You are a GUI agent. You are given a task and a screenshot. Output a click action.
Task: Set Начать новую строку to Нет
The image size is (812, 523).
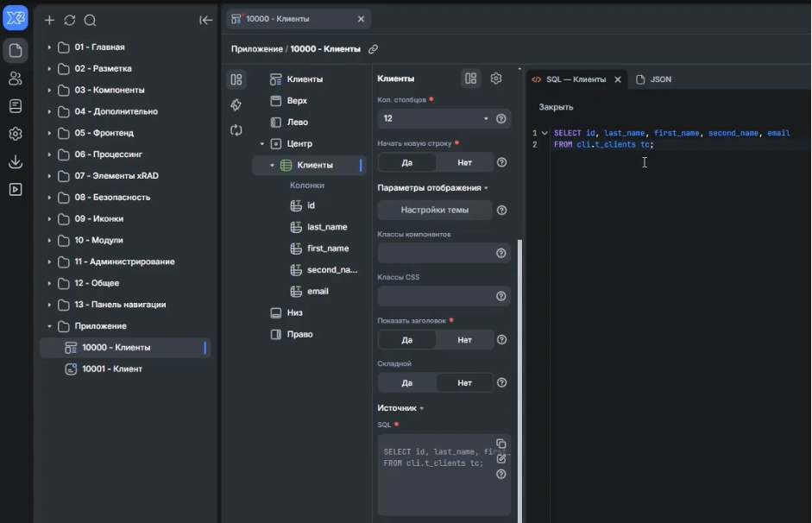[464, 162]
